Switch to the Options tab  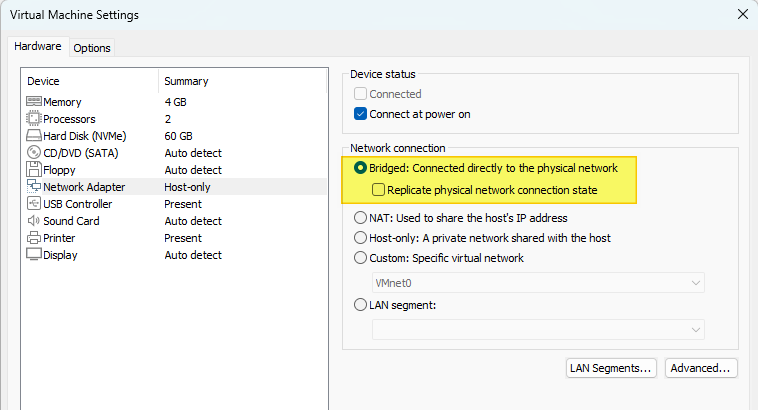pos(92,48)
